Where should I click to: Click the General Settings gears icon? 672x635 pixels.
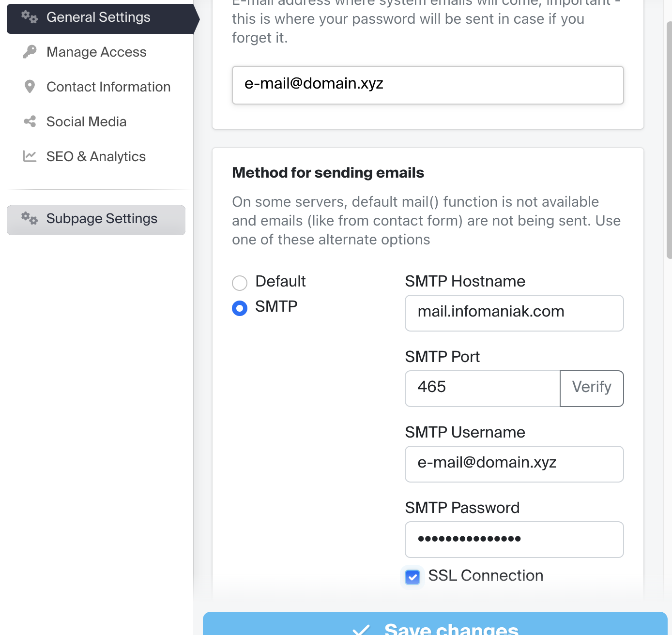click(x=30, y=16)
